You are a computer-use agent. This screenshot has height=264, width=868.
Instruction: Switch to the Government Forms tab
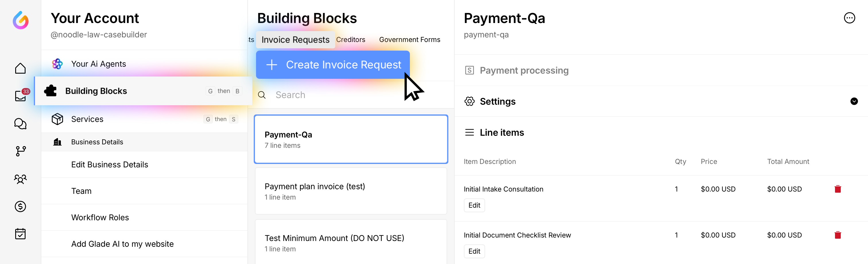click(409, 39)
